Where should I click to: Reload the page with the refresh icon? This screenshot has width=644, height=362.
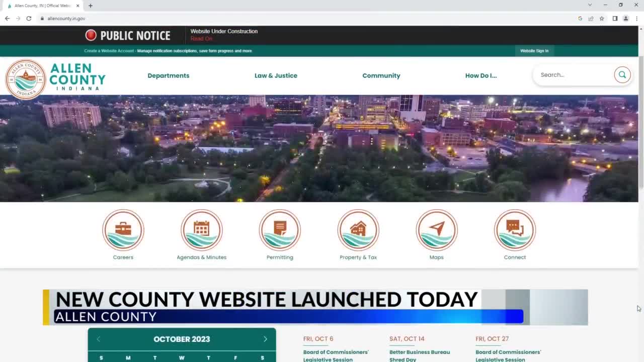(29, 18)
